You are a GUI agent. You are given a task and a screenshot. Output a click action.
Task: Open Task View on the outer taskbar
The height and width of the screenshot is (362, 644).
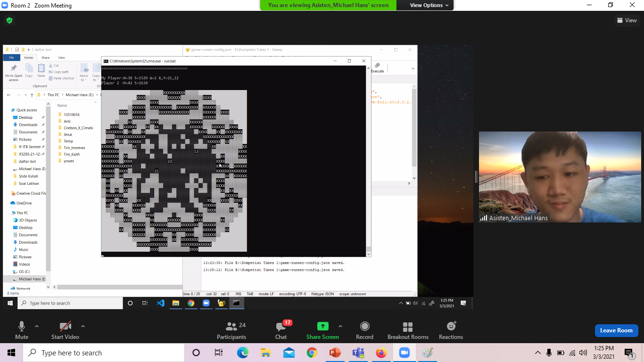219,353
